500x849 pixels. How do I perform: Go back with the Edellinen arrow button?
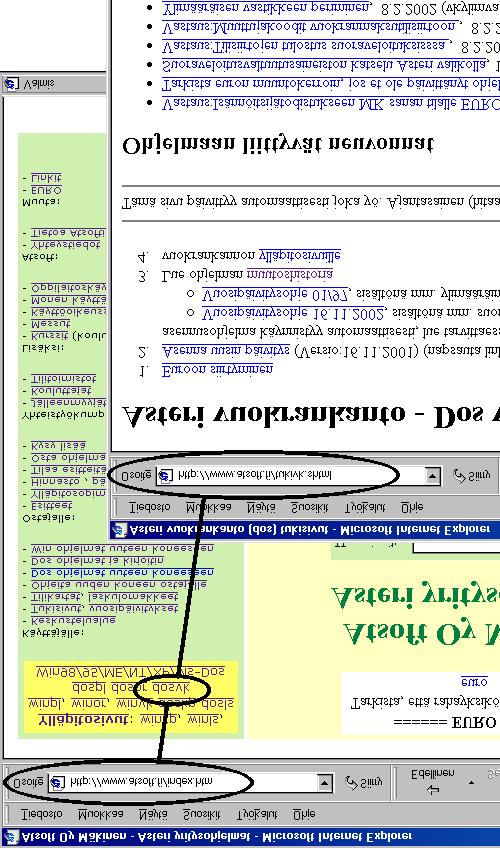point(432,783)
